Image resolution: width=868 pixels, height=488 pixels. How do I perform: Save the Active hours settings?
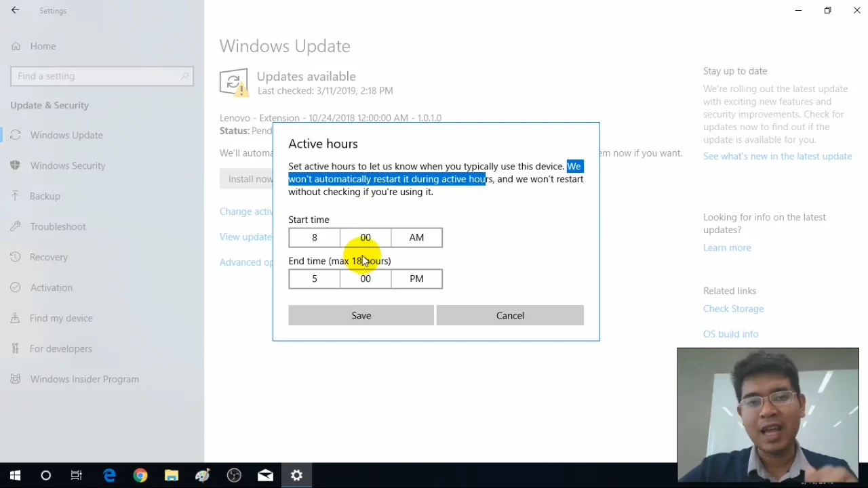pos(361,315)
